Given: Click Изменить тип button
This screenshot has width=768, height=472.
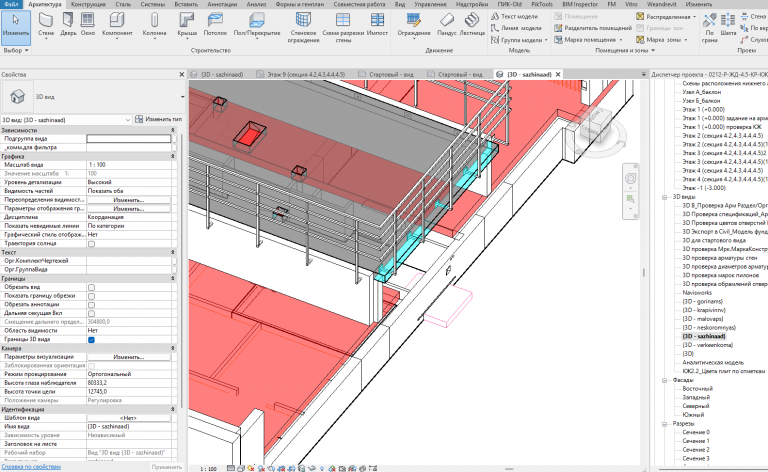Looking at the screenshot, I should click(158, 119).
